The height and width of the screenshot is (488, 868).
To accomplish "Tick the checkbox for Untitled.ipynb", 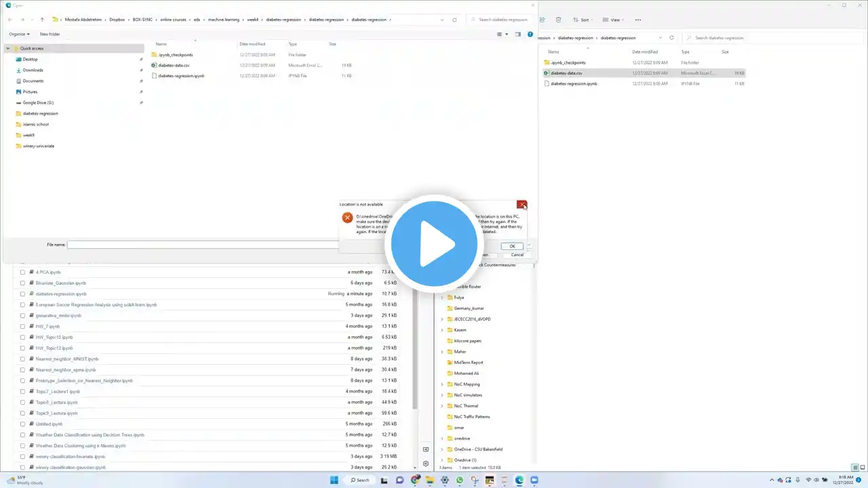I will click(x=22, y=424).
